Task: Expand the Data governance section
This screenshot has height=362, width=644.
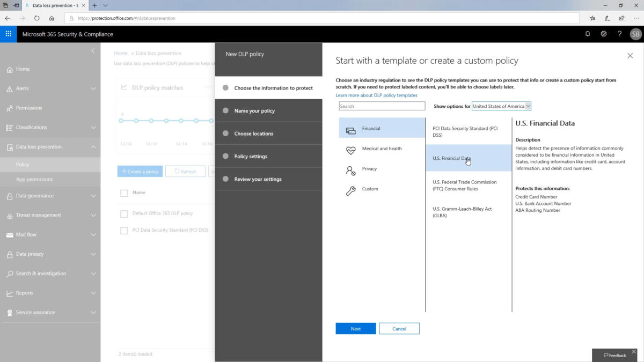Action: 93,196
